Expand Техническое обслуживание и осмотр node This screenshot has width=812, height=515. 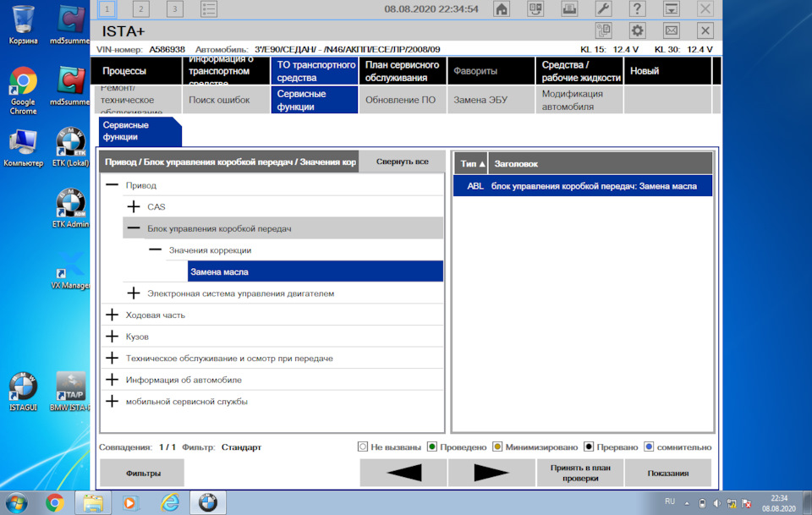112,359
